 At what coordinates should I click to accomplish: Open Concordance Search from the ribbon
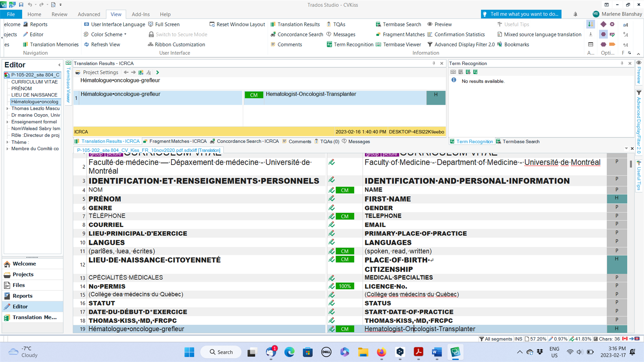[297, 34]
